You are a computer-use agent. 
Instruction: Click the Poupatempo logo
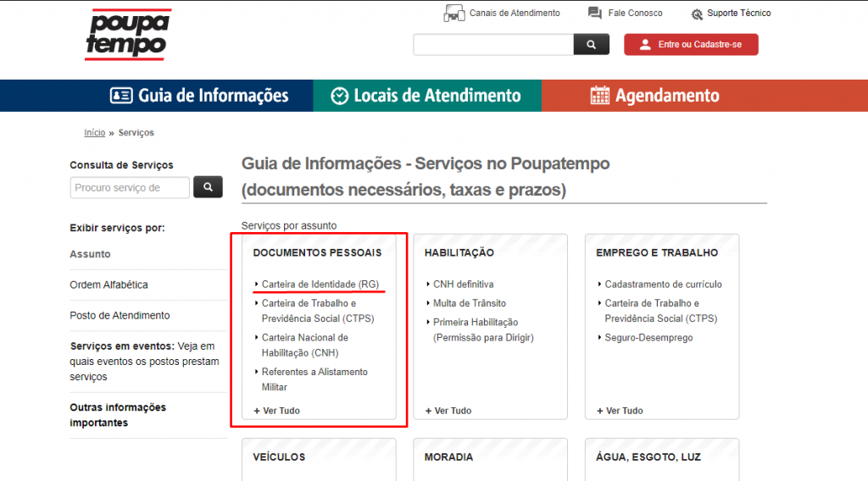pyautogui.click(x=127, y=35)
